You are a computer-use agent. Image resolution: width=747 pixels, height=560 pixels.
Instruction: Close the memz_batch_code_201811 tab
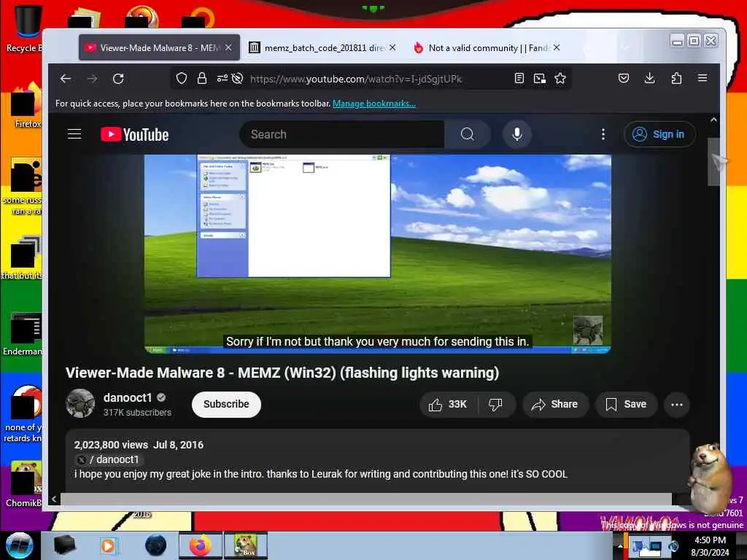pyautogui.click(x=392, y=47)
